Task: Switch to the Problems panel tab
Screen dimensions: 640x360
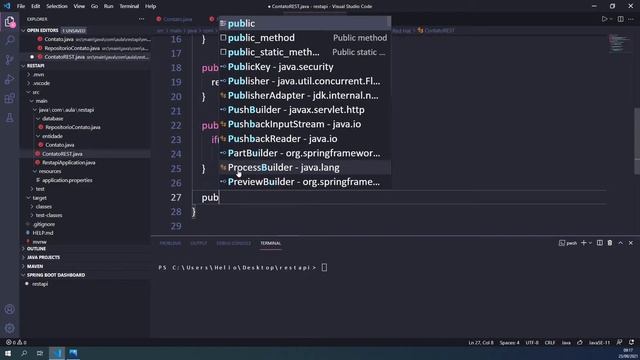Action: click(170, 243)
